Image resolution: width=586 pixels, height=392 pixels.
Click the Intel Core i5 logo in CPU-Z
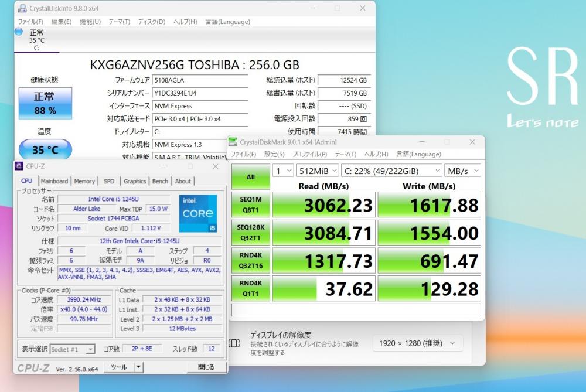(x=198, y=213)
